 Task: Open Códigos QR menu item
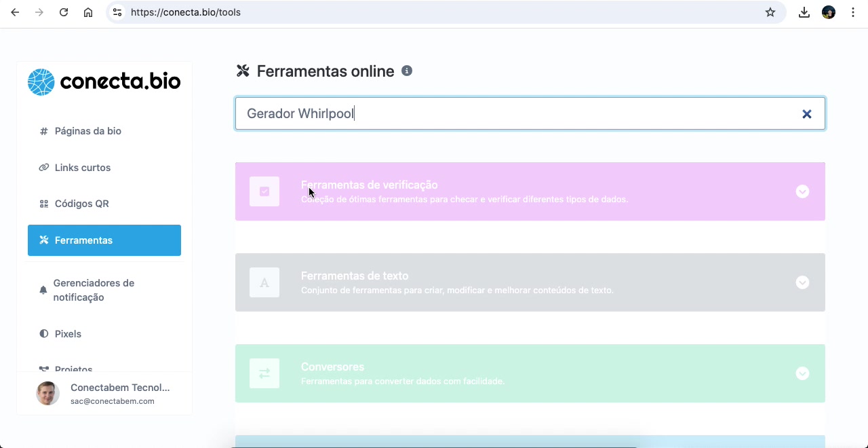(81, 204)
